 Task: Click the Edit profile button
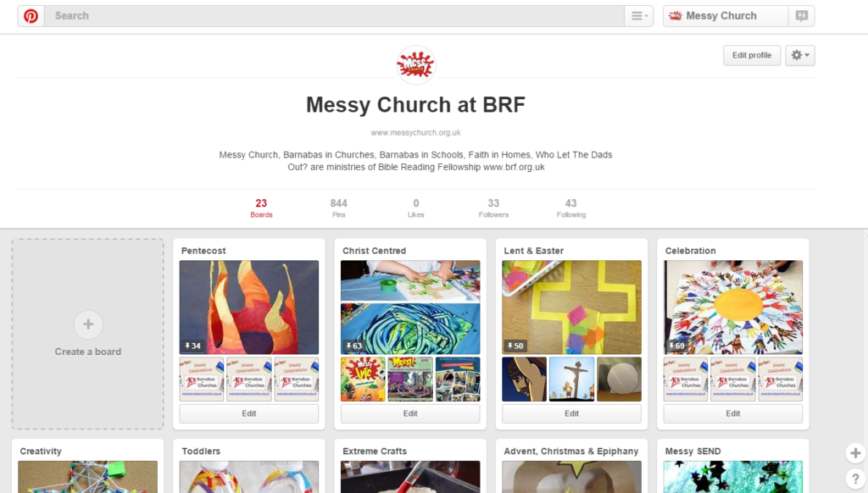(x=752, y=55)
